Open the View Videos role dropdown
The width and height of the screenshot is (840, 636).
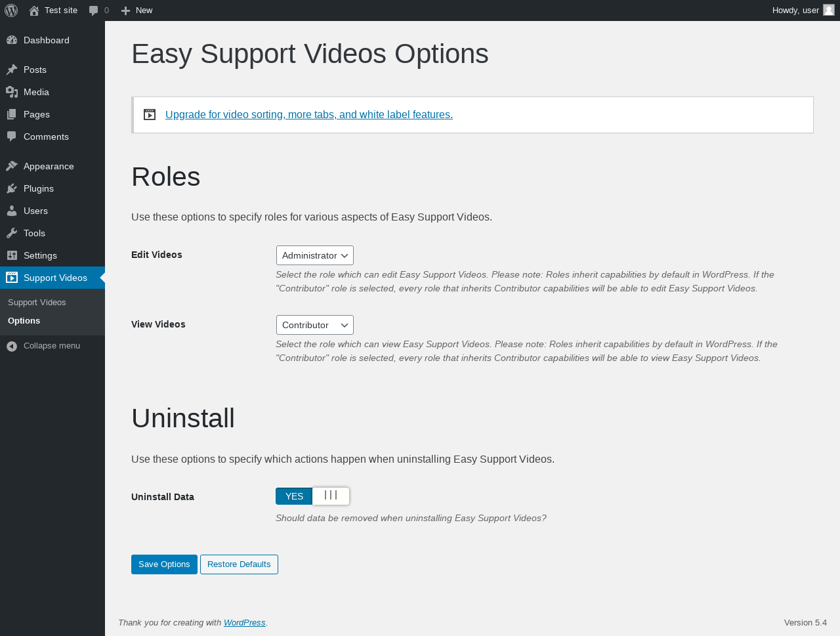(x=315, y=325)
